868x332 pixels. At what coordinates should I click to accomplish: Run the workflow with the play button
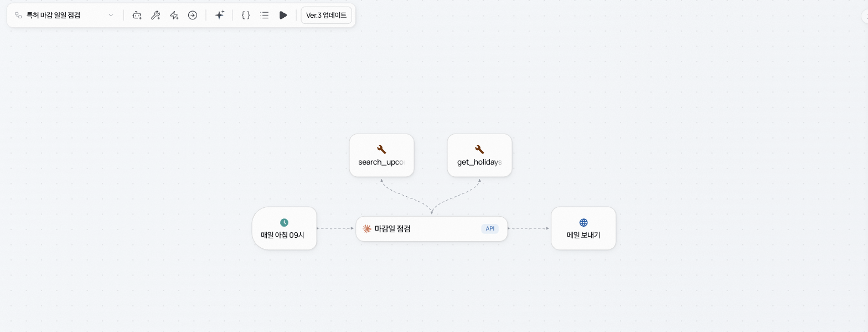(283, 16)
